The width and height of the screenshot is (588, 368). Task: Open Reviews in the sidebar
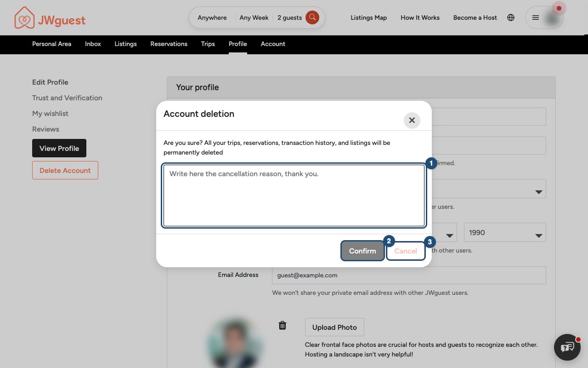45,129
